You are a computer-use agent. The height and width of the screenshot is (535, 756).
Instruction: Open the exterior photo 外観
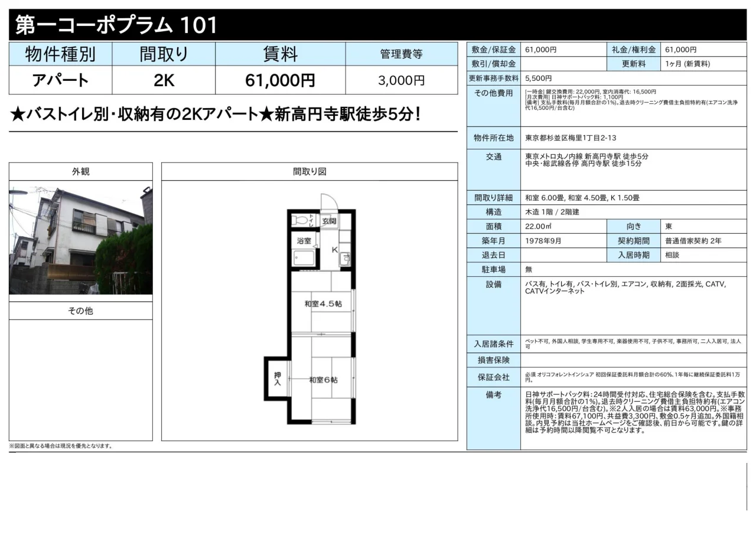pos(80,236)
